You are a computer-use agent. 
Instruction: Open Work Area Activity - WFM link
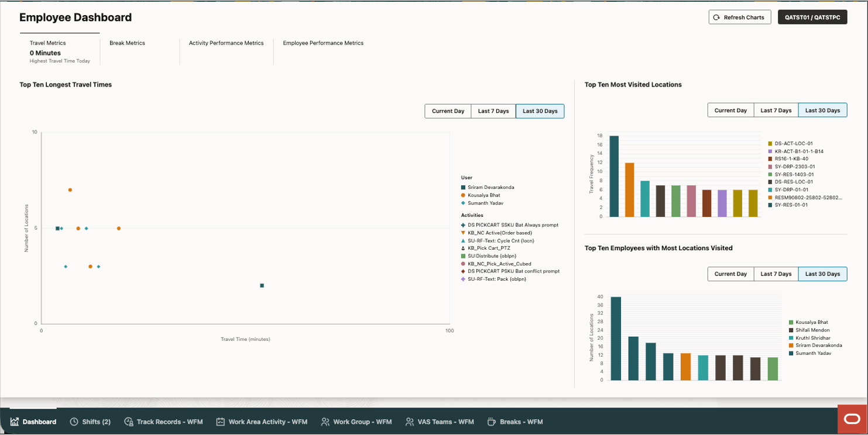tap(262, 422)
